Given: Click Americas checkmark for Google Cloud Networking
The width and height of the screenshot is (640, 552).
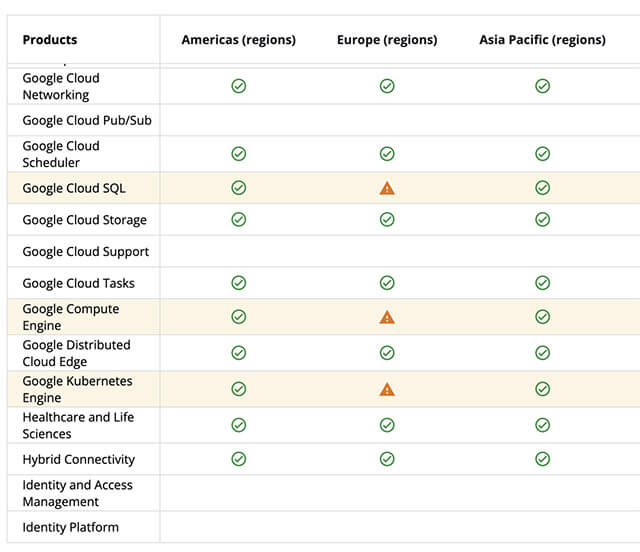Looking at the screenshot, I should [239, 86].
